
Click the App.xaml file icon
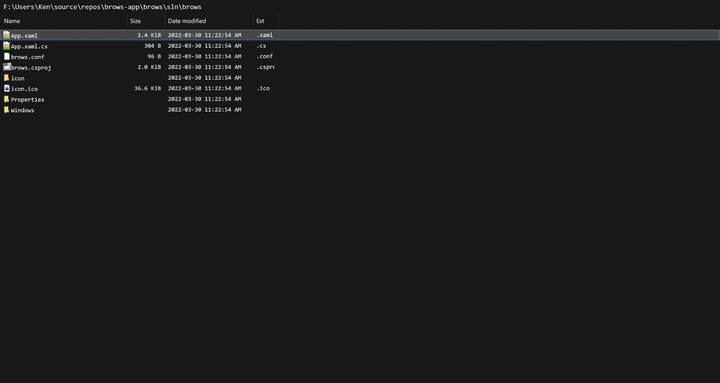(x=6, y=35)
